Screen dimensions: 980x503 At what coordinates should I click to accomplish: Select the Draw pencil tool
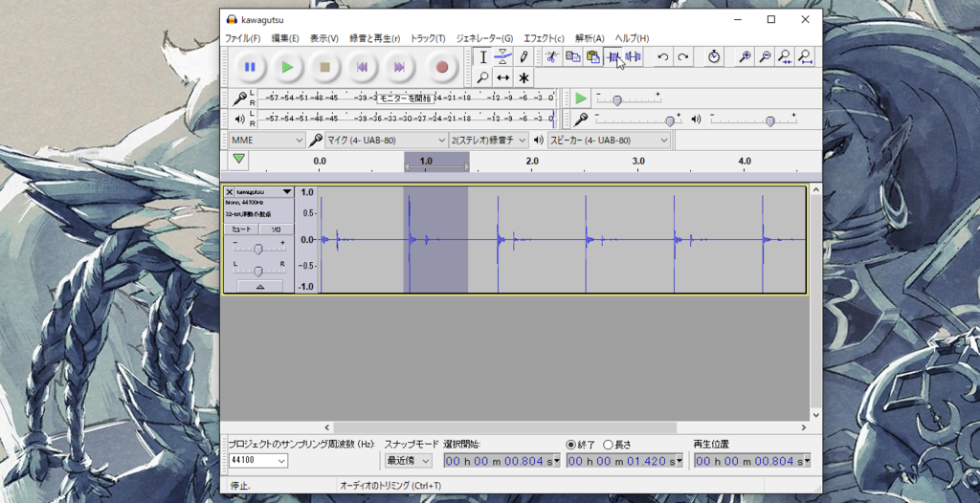click(523, 56)
